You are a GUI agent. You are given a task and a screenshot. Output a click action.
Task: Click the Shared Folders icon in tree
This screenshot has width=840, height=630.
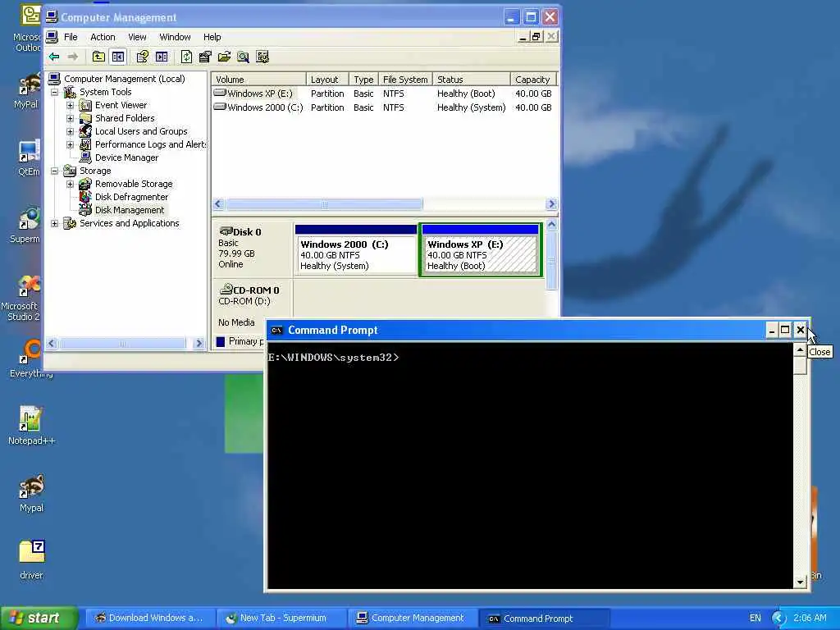pyautogui.click(x=85, y=118)
